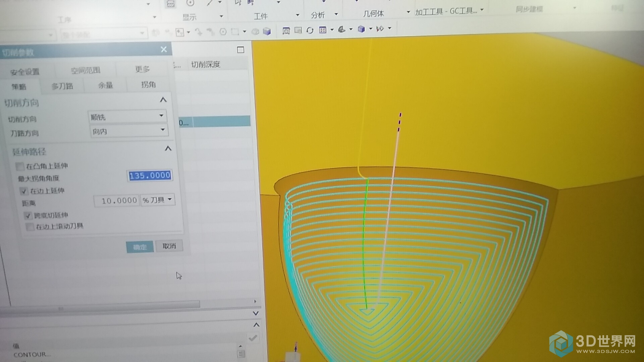Select the dashed rectangle selection icon

click(x=235, y=32)
